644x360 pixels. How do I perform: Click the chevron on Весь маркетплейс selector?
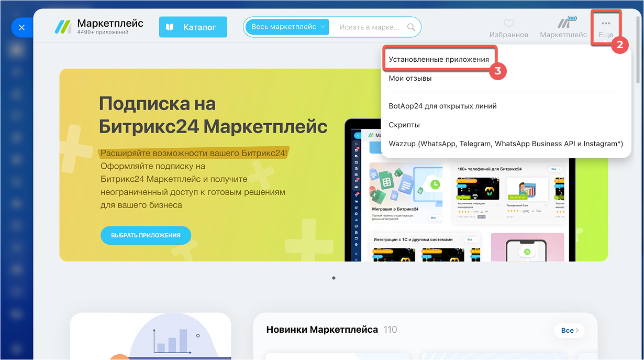323,27
